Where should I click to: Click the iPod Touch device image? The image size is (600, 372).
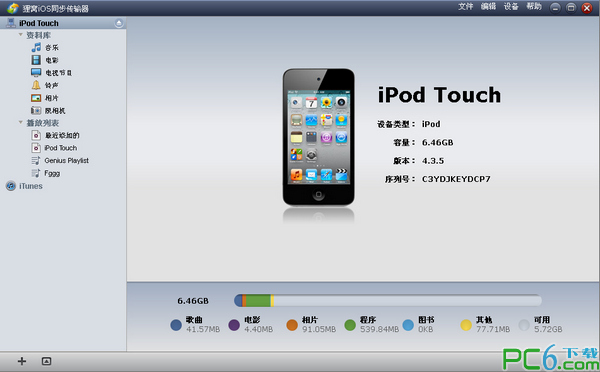(x=318, y=137)
